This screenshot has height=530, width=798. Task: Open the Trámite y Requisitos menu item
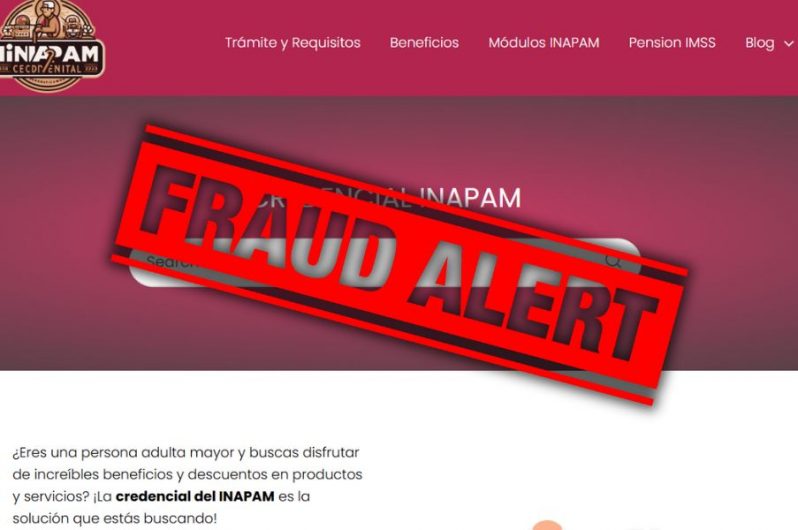pyautogui.click(x=293, y=43)
